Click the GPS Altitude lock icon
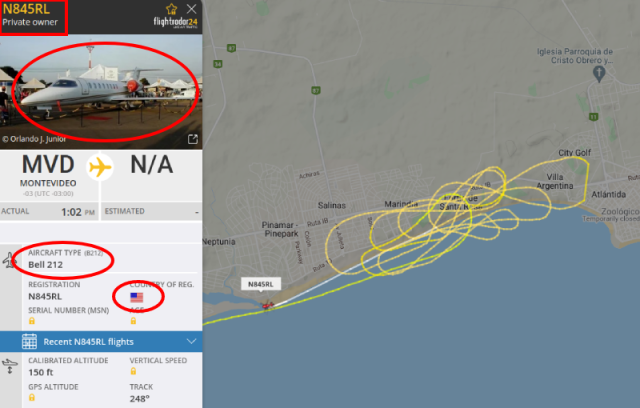 pyautogui.click(x=32, y=397)
